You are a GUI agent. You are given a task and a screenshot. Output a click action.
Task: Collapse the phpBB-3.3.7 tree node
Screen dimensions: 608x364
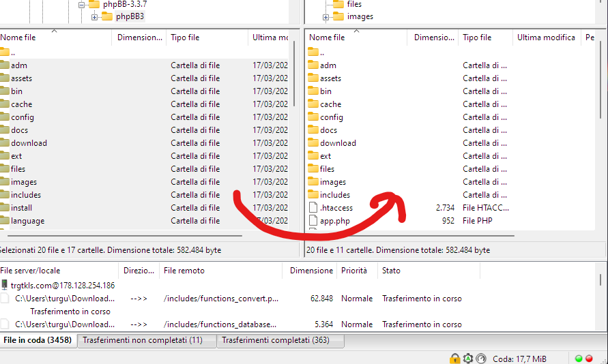(81, 4)
